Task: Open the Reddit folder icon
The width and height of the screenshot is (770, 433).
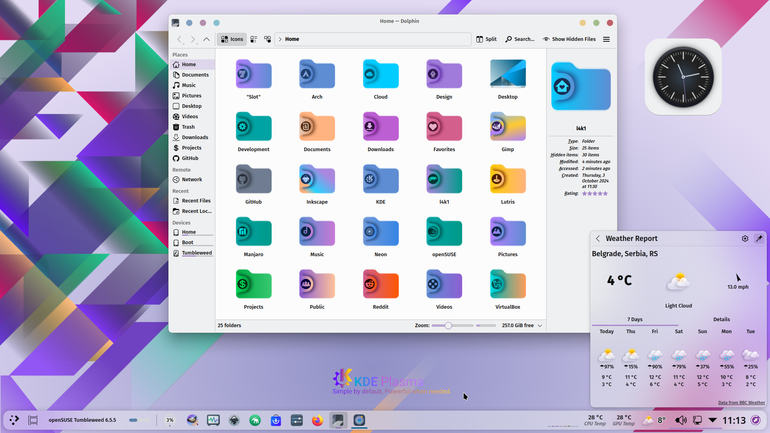Action: point(381,284)
